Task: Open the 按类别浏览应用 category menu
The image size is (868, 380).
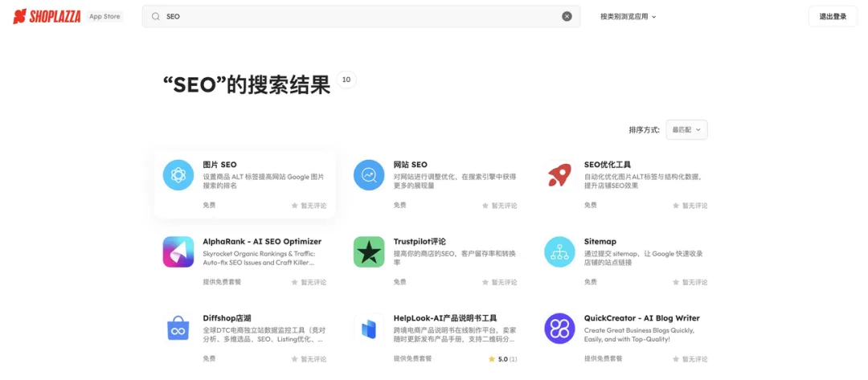Action: [x=628, y=17]
